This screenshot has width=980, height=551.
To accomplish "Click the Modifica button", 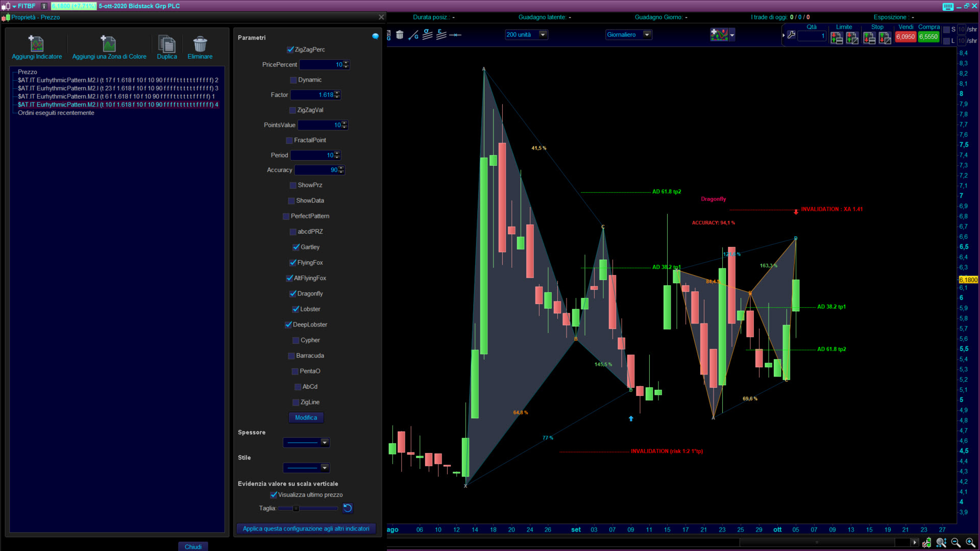I will click(306, 418).
